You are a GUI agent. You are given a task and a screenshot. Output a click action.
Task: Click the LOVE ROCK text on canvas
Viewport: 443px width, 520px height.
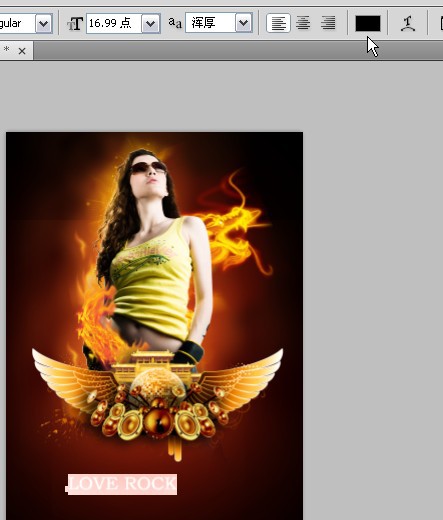[x=123, y=484]
